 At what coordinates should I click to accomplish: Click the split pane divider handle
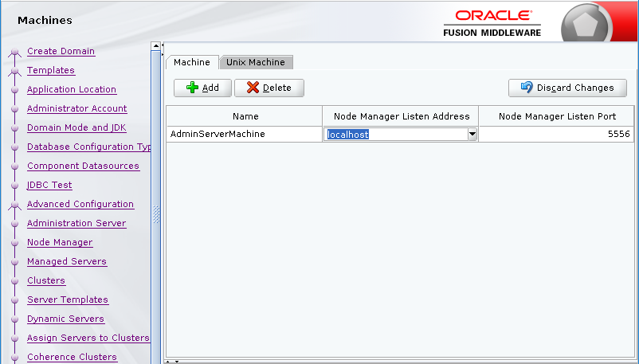click(x=156, y=215)
